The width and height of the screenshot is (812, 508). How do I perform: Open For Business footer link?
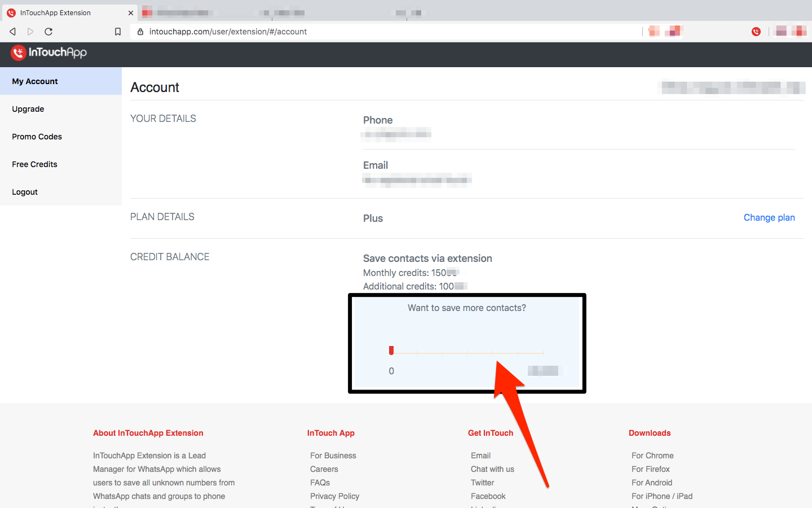333,456
